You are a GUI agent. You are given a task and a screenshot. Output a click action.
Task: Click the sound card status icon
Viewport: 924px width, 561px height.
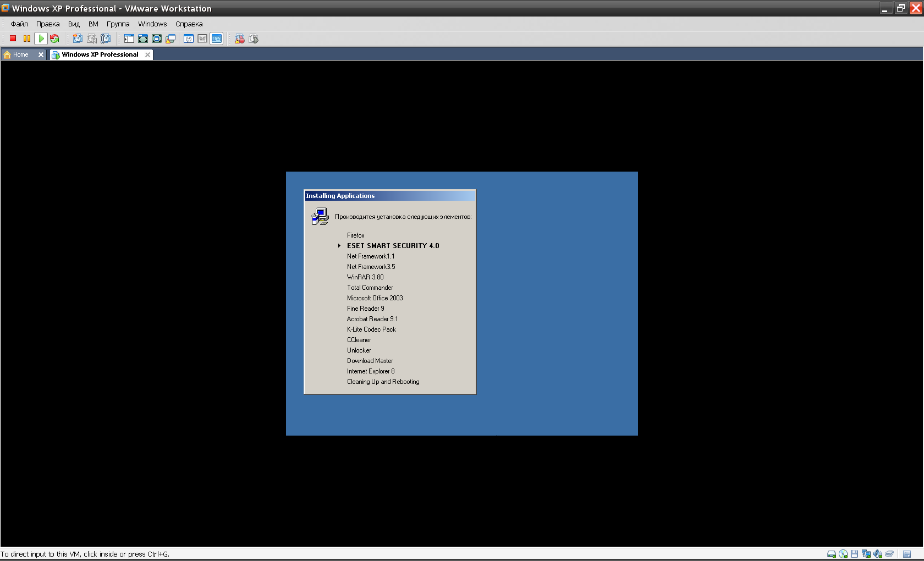coord(878,554)
